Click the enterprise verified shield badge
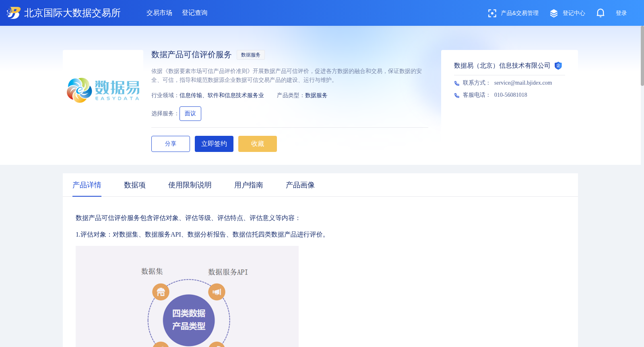This screenshot has width=644, height=347. 558,66
